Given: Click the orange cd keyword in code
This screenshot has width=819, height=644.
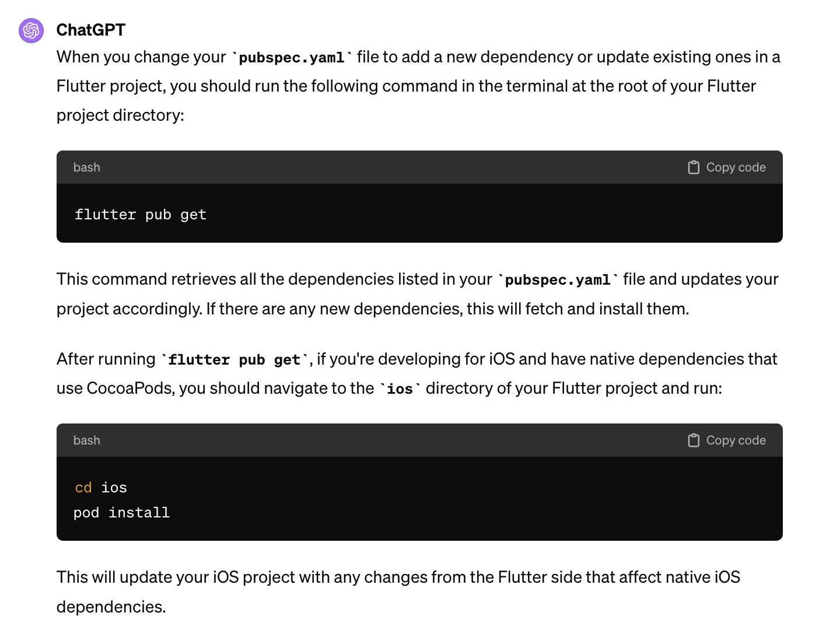Looking at the screenshot, I should pos(83,488).
